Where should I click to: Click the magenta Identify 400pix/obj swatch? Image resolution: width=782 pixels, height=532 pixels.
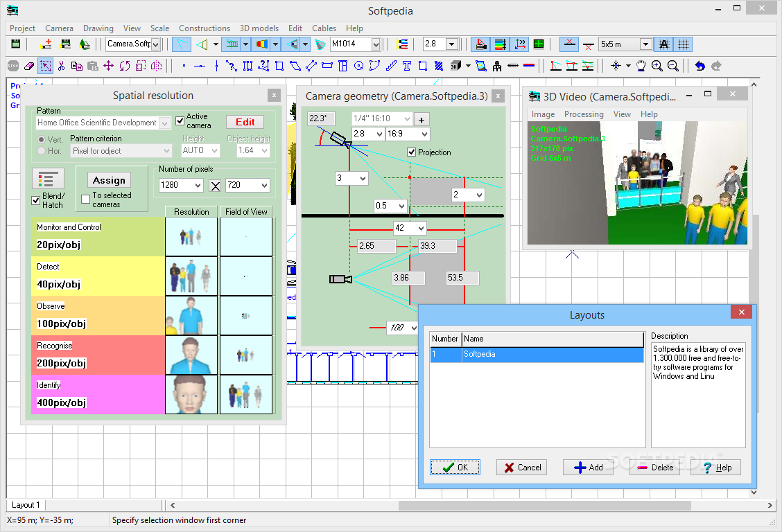tap(98, 395)
